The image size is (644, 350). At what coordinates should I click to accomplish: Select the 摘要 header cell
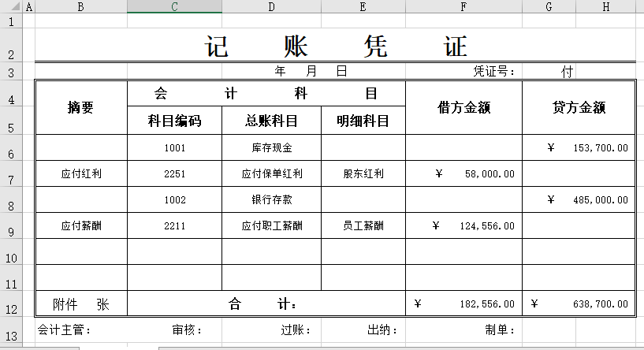coord(80,108)
